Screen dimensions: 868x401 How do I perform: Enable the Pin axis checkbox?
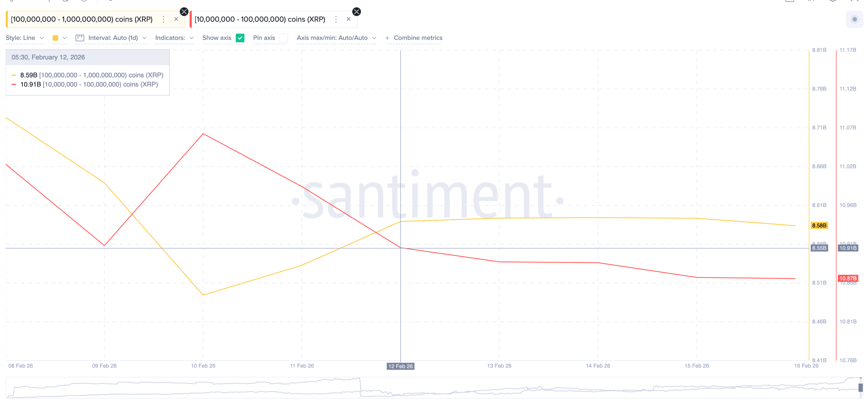[284, 38]
